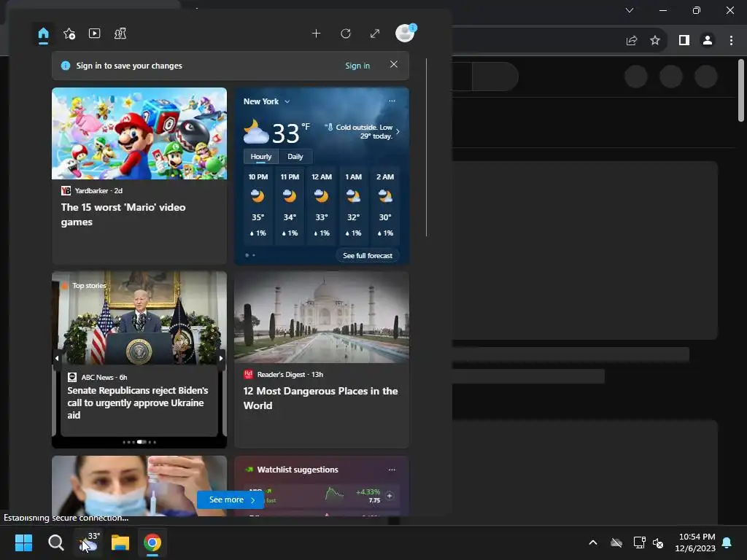Screen dimensions: 747x560
Task: Select the 2 AM hourly forecast
Action: 385,205
